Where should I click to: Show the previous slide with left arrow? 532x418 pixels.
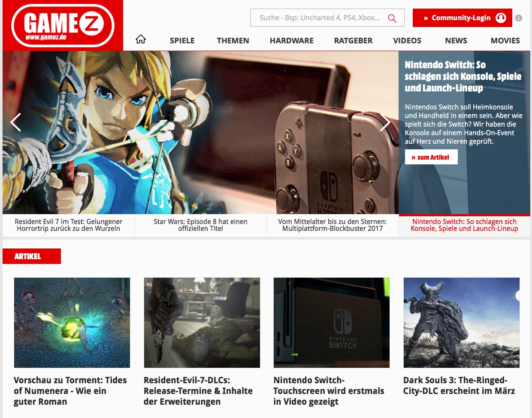coord(16,122)
